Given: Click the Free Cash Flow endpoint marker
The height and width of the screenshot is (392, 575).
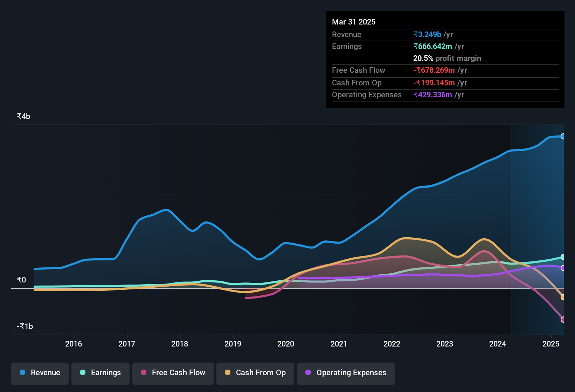Looking at the screenshot, I should pos(563,320).
